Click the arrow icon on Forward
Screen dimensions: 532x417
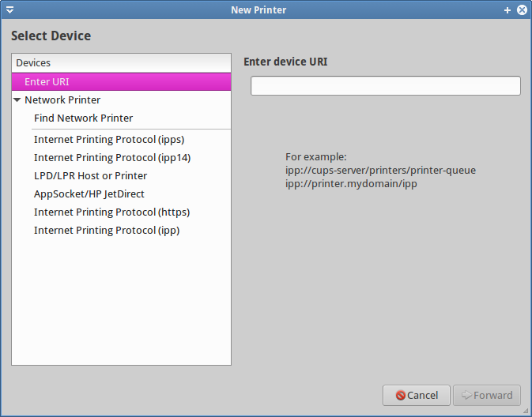[466, 395]
